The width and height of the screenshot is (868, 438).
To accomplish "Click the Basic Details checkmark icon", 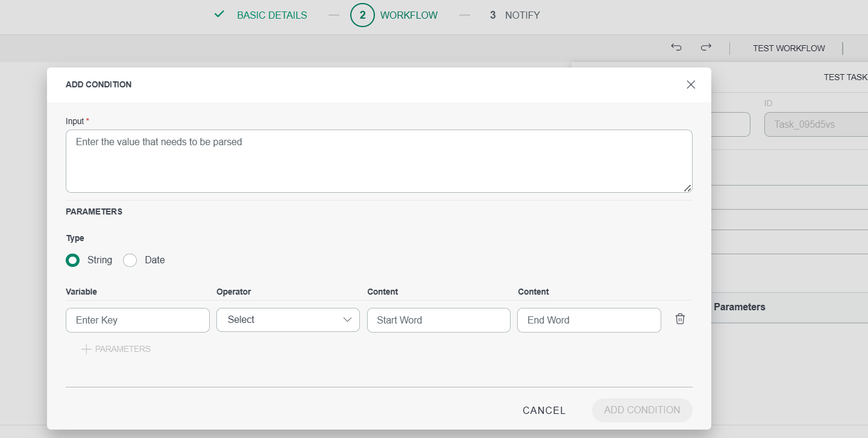I will tap(219, 14).
